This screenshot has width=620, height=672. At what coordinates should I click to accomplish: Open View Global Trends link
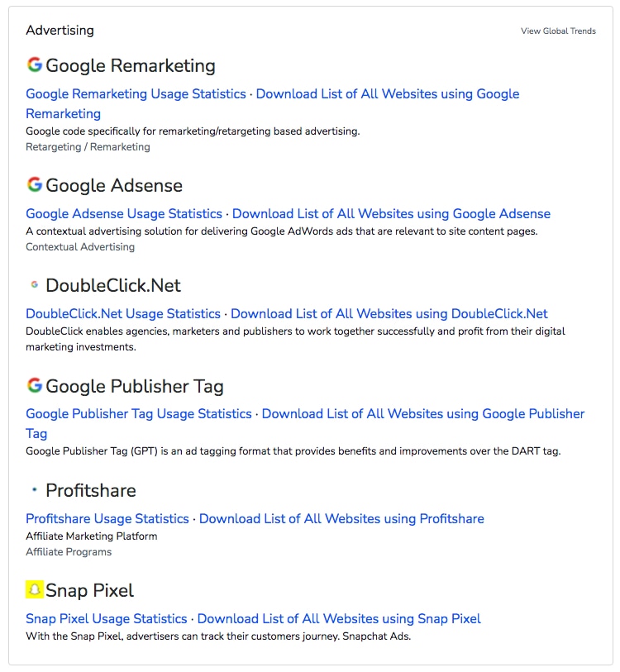(558, 31)
